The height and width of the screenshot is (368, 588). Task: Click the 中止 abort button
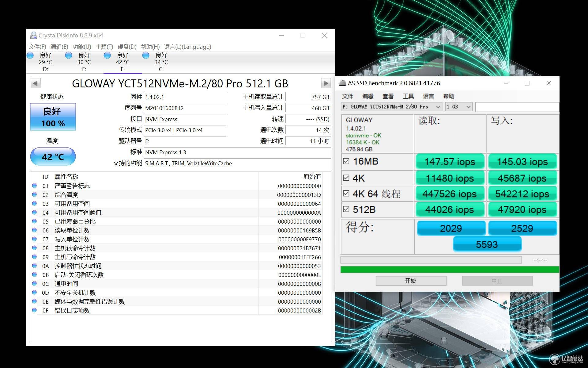click(497, 281)
